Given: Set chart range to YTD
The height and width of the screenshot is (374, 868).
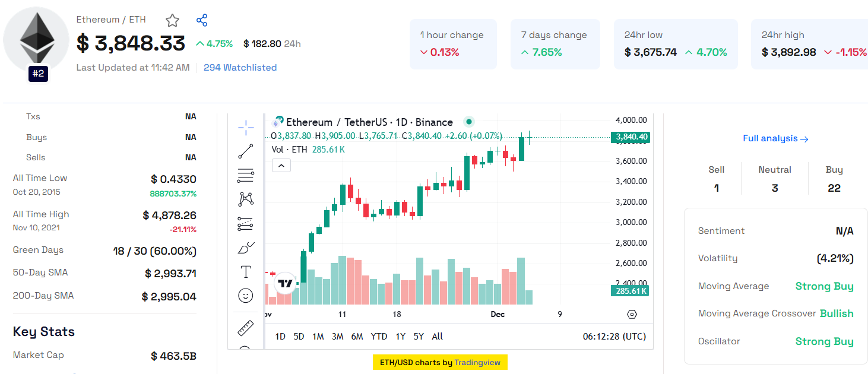Looking at the screenshot, I should (379, 337).
